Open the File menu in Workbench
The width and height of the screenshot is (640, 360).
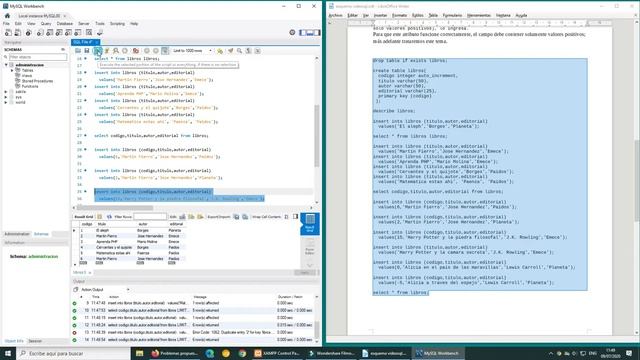click(6, 24)
